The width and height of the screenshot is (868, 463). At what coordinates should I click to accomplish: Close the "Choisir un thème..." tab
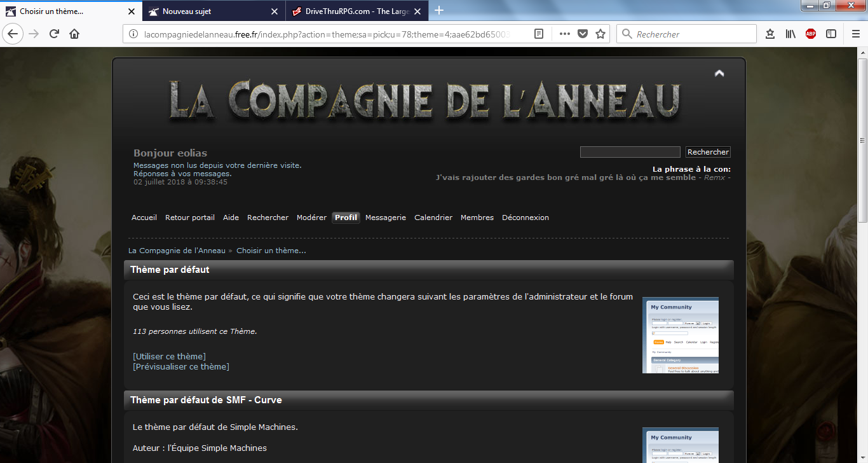click(132, 11)
